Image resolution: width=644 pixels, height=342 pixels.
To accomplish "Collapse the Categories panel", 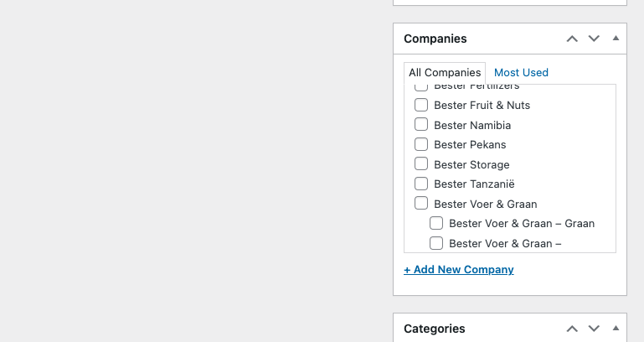I will 616,329.
